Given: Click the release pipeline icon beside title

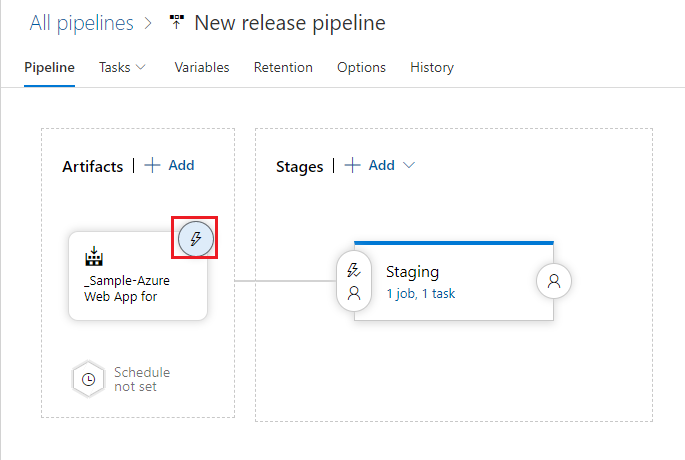Looking at the screenshot, I should click(x=177, y=22).
